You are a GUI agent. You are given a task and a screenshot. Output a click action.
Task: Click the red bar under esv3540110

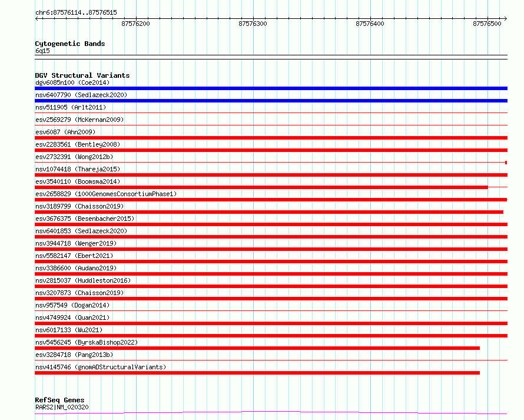(x=261, y=187)
